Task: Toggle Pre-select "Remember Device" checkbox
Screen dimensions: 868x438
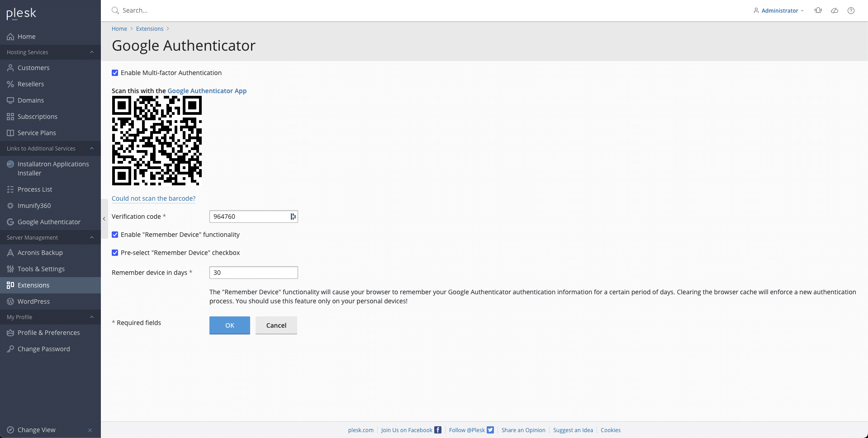Action: tap(115, 253)
